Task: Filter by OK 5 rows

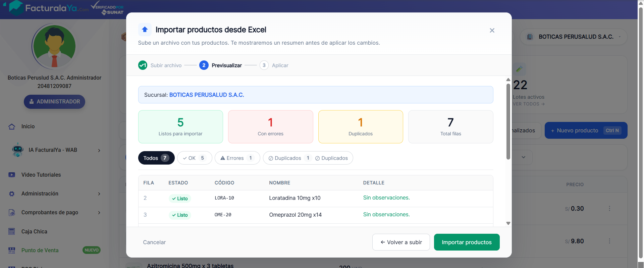Action: tap(195, 158)
